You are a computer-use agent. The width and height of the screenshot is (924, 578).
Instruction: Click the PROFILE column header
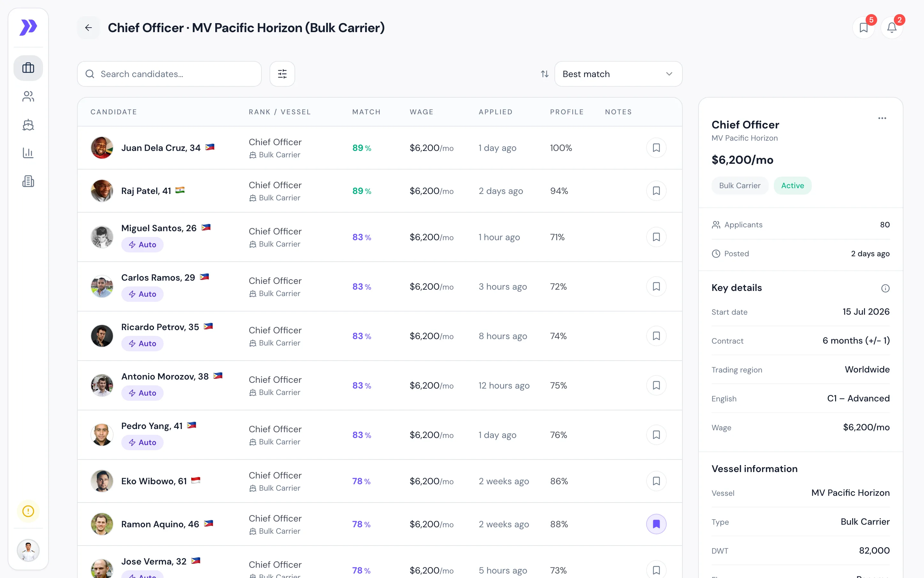point(567,112)
